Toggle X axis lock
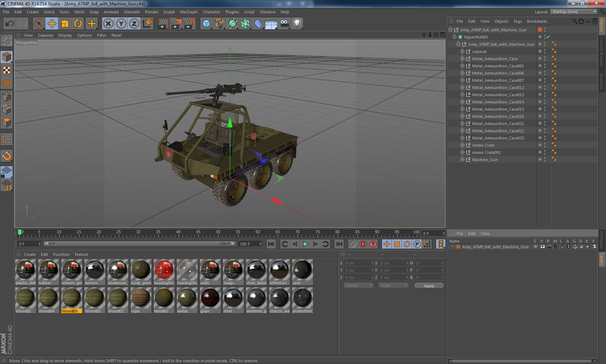This screenshot has height=364, width=606. (108, 24)
